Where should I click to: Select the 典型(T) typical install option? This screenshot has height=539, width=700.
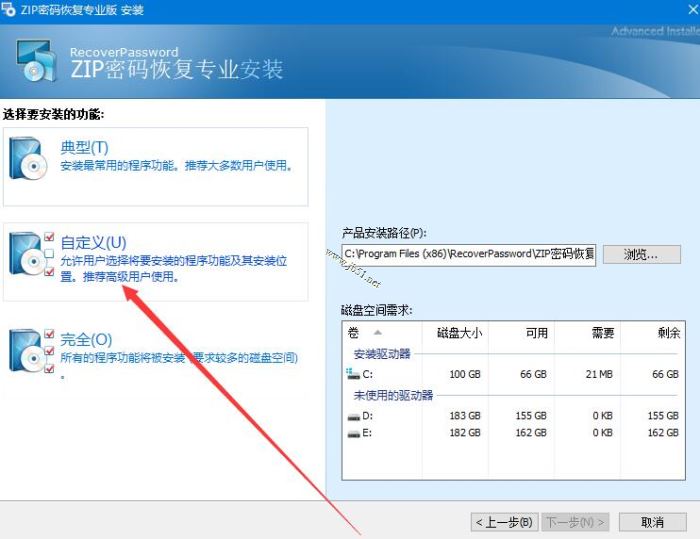click(155, 167)
